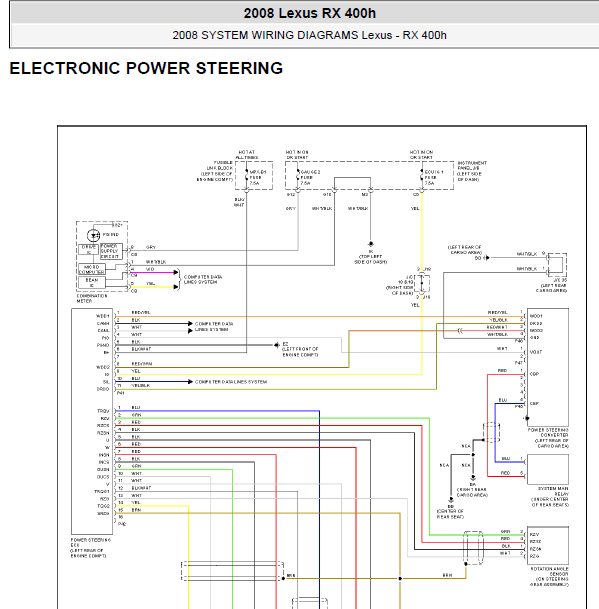Click the RZG terminal on the rotation angle sensor

535,557
